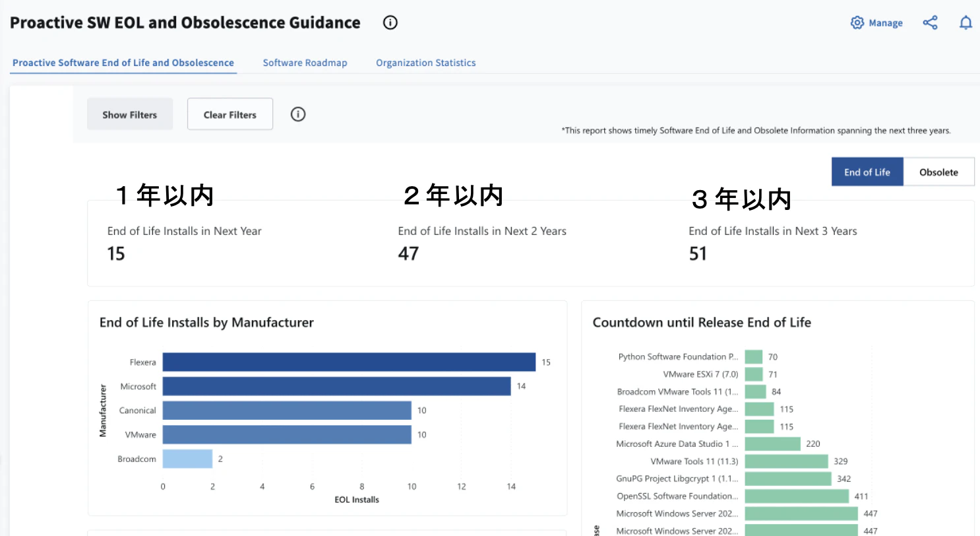Select the Canonical bar in manufacturer chart
Viewport: 980px width, 536px height.
click(x=287, y=410)
